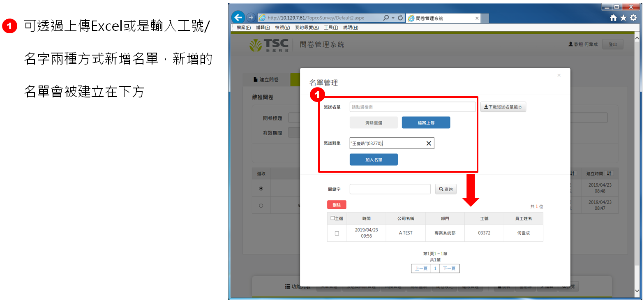Select the second survey radio button

[x=261, y=206]
